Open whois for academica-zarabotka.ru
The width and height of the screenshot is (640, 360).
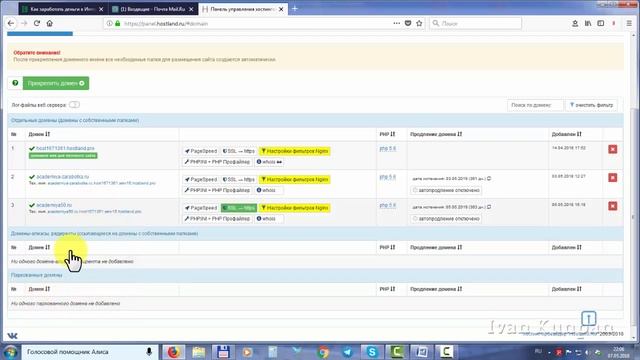tap(269, 190)
